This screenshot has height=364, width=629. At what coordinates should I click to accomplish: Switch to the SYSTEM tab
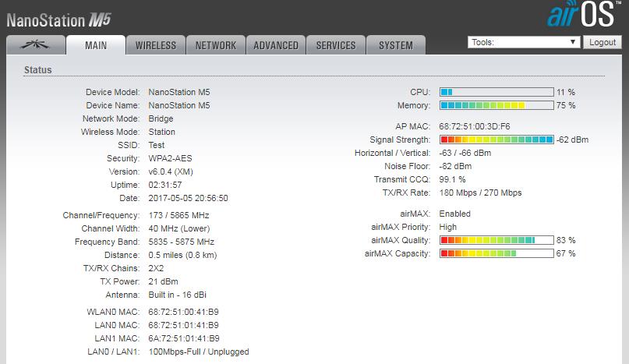pos(396,45)
